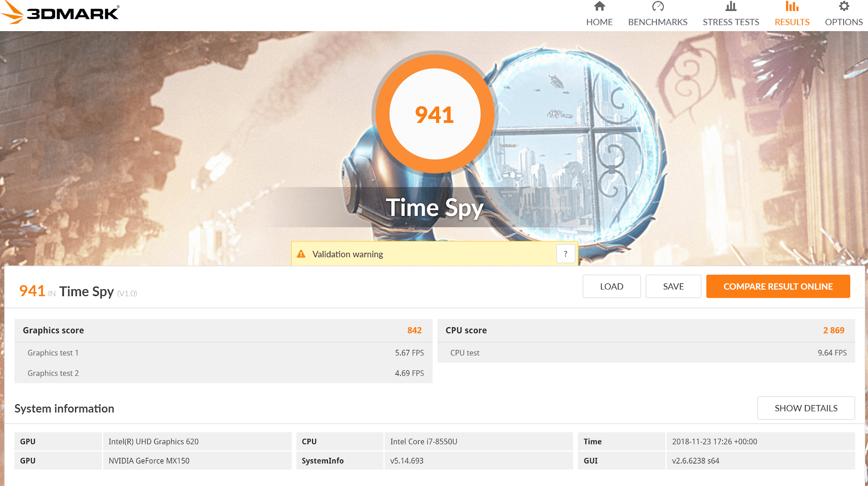Select the OPTIONS tab label
Image resolution: width=868 pixels, height=486 pixels.
point(844,22)
